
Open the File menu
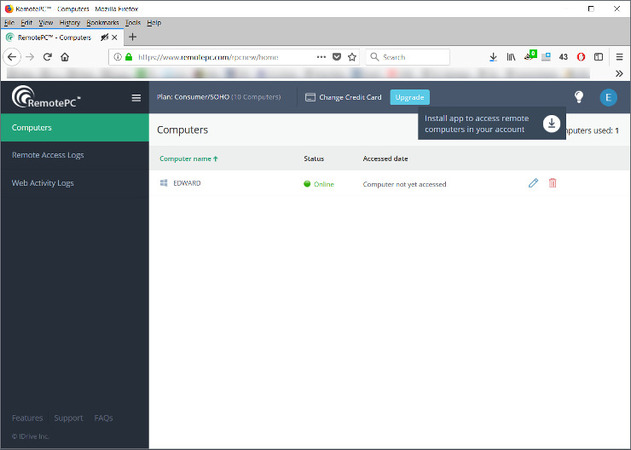point(9,23)
